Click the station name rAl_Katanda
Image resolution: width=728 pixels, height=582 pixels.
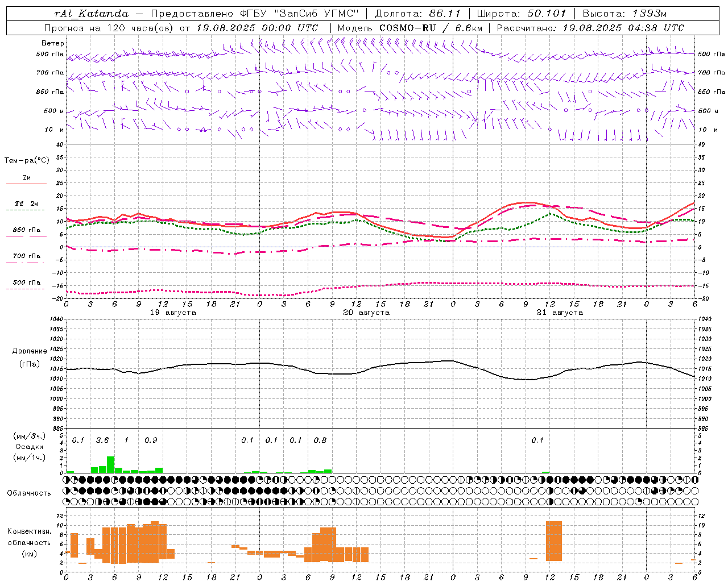point(92,14)
